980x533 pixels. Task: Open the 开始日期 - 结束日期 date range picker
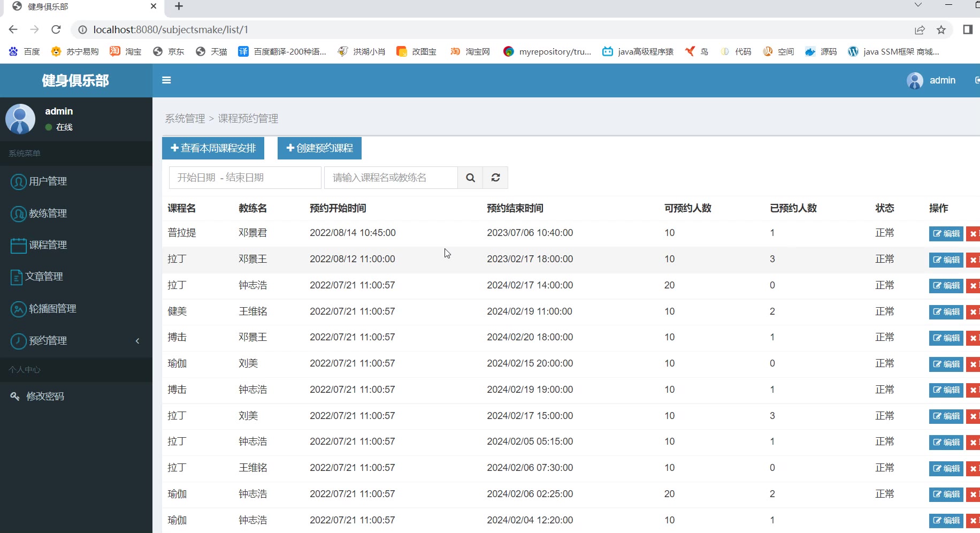(x=245, y=178)
